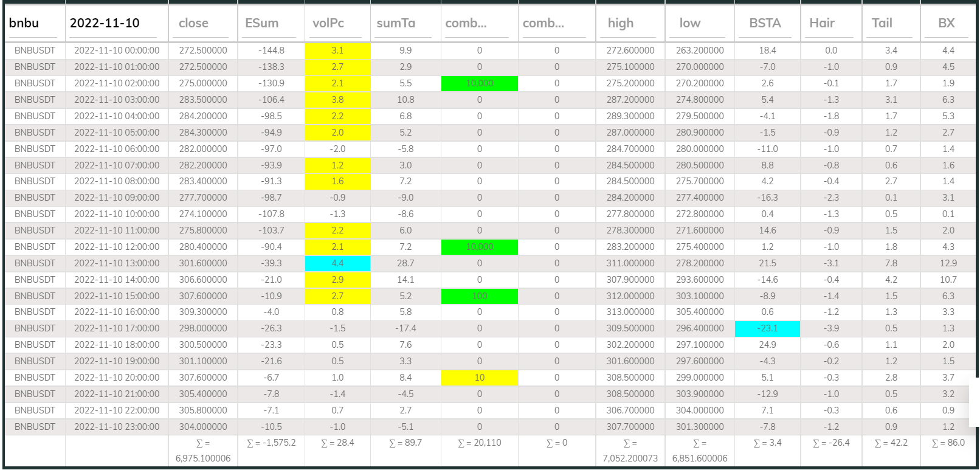
Task: Click sumTa value 28.7
Action: coord(405,263)
